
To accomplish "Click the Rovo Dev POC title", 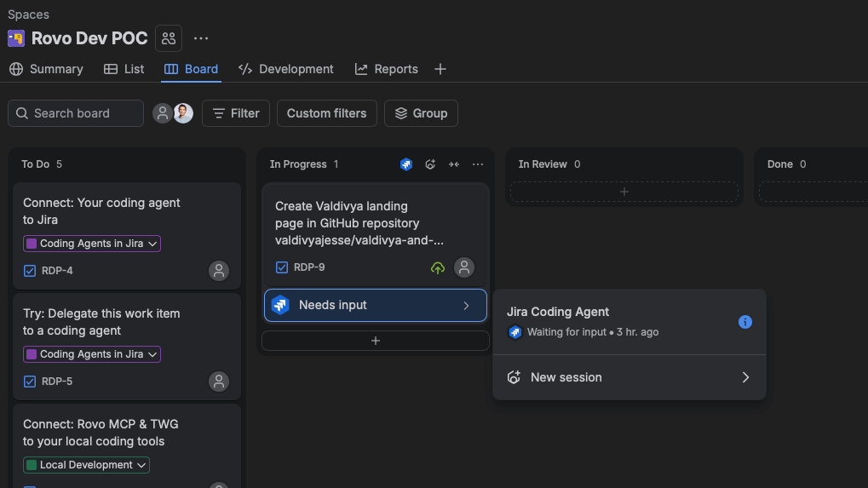I will 89,38.
